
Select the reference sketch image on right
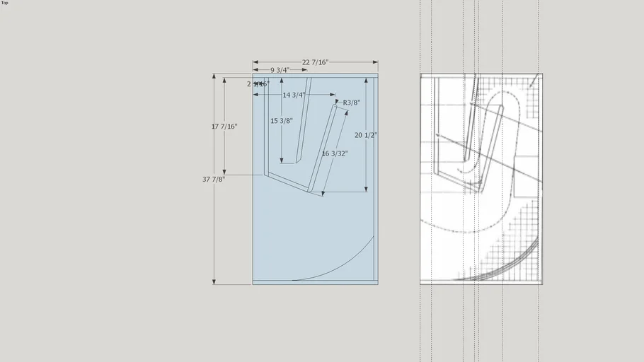tap(481, 179)
